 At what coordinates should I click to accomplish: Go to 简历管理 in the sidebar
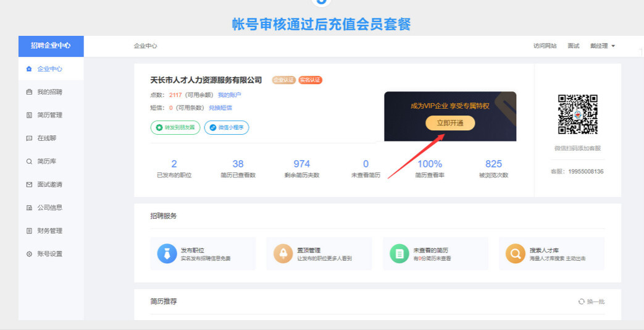coord(49,115)
